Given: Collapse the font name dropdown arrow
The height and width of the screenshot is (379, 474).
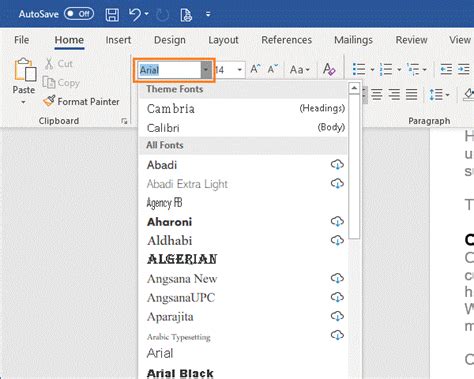Looking at the screenshot, I should [206, 70].
